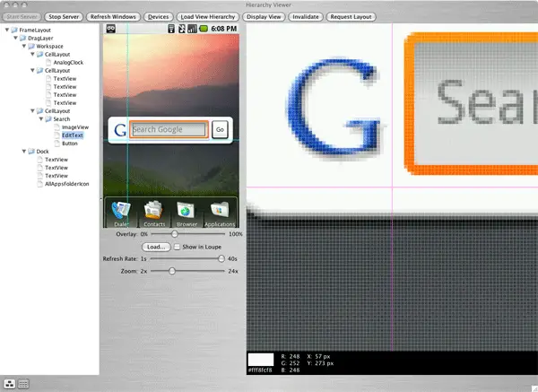Click the Load... overlay button

point(155,246)
